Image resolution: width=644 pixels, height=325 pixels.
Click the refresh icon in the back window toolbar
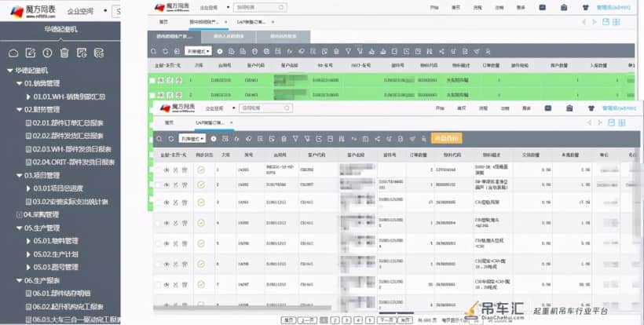coord(165,51)
